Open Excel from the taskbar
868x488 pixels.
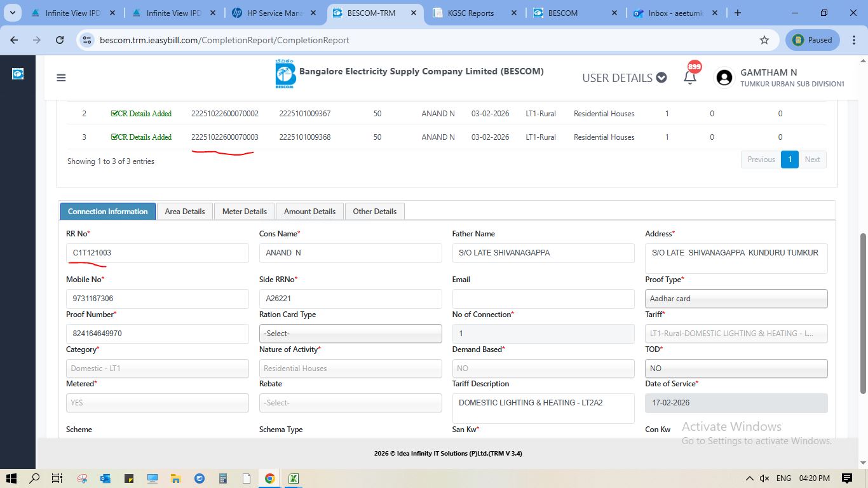(294, 478)
